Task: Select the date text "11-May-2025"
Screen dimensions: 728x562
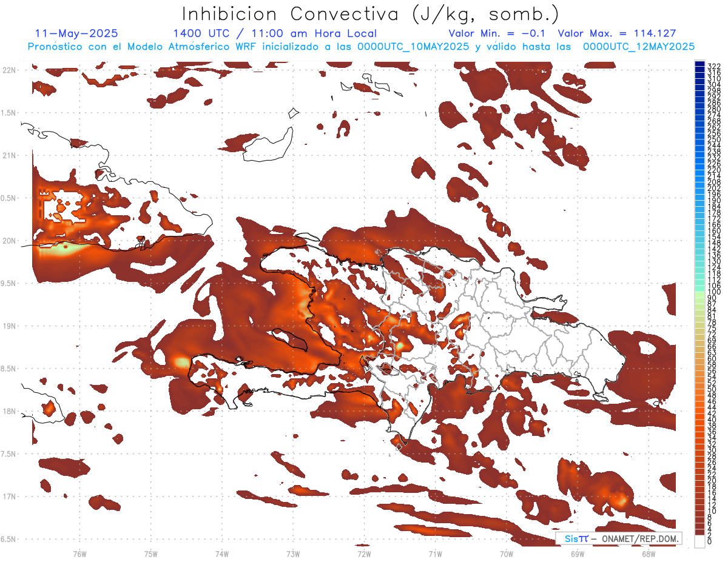Action: click(76, 33)
